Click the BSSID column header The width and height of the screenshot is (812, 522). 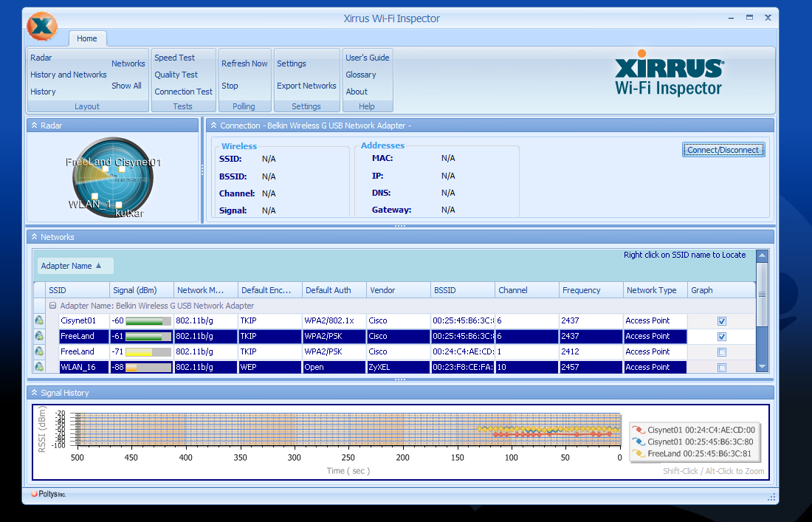coord(463,290)
